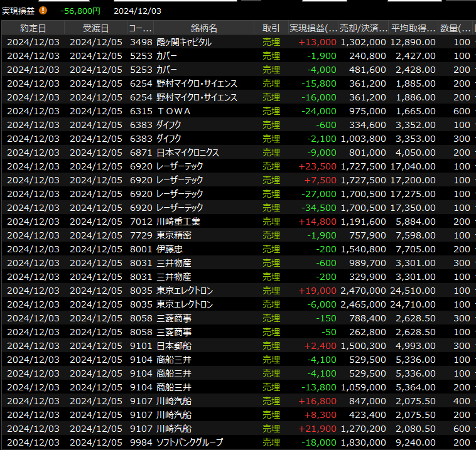
Task: Click the 取引 column header
Action: click(271, 28)
